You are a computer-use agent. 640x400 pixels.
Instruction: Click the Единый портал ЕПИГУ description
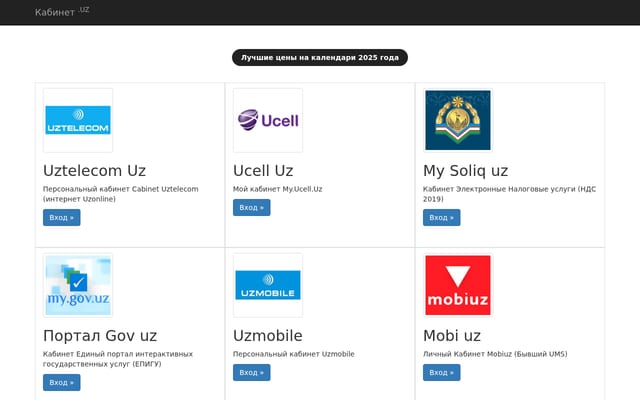coord(118,359)
